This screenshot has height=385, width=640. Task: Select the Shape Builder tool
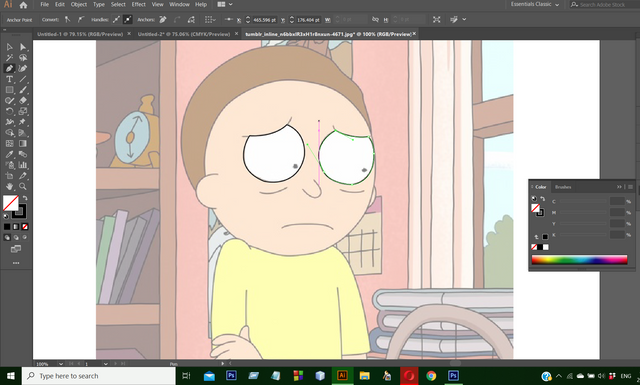coord(9,133)
